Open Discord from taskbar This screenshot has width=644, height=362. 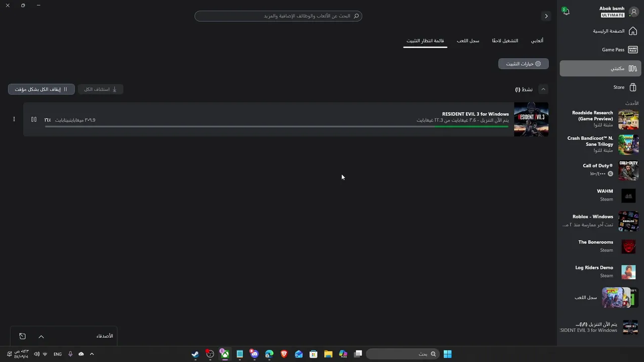click(x=254, y=354)
